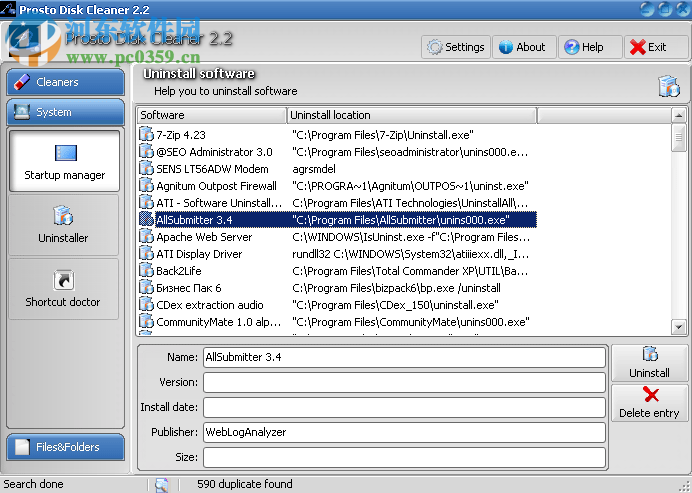Click the Version input field
This screenshot has width=692, height=493.
404,382
